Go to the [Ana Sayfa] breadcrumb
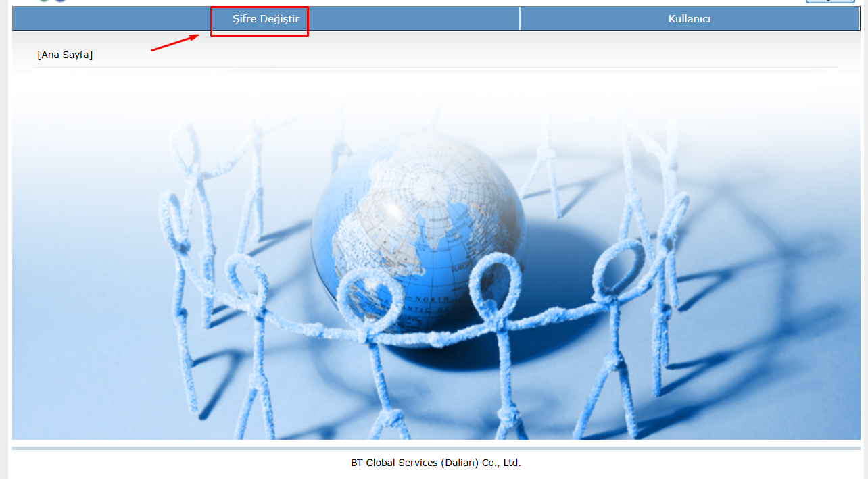The width and height of the screenshot is (868, 479). click(65, 55)
